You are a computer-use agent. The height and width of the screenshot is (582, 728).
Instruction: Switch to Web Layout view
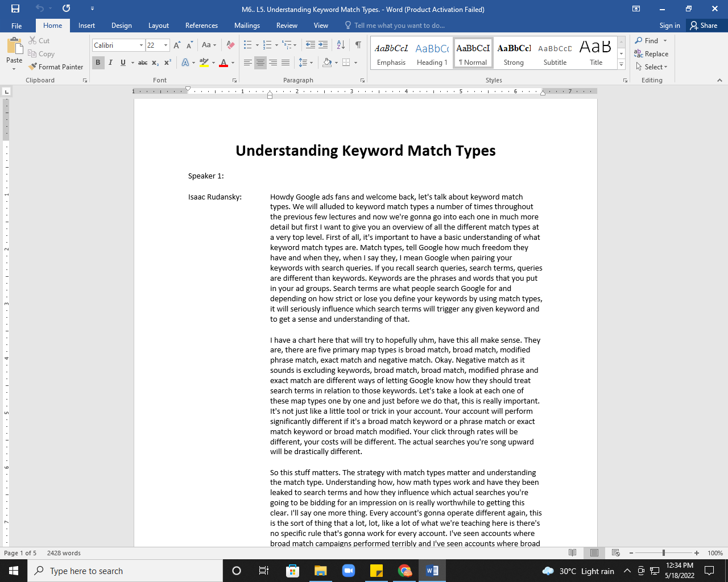[616, 553]
